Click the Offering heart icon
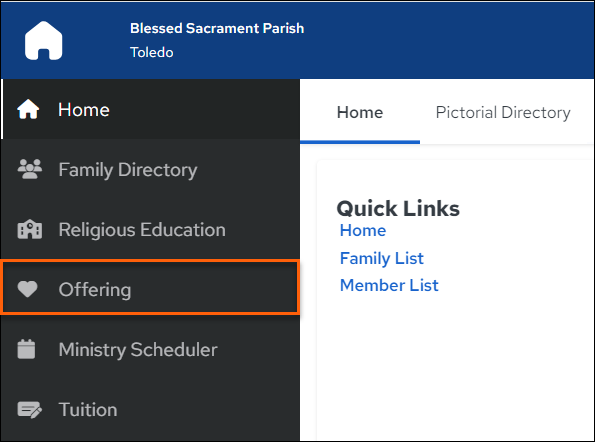The image size is (595, 442). (27, 289)
